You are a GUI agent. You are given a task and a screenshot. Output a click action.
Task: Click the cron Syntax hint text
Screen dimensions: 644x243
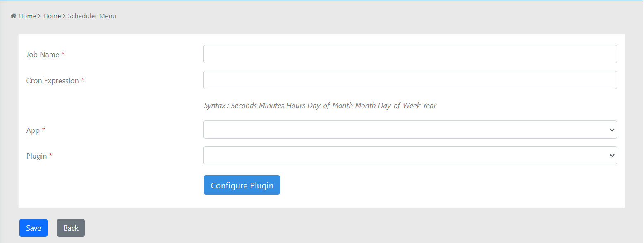(x=320, y=106)
